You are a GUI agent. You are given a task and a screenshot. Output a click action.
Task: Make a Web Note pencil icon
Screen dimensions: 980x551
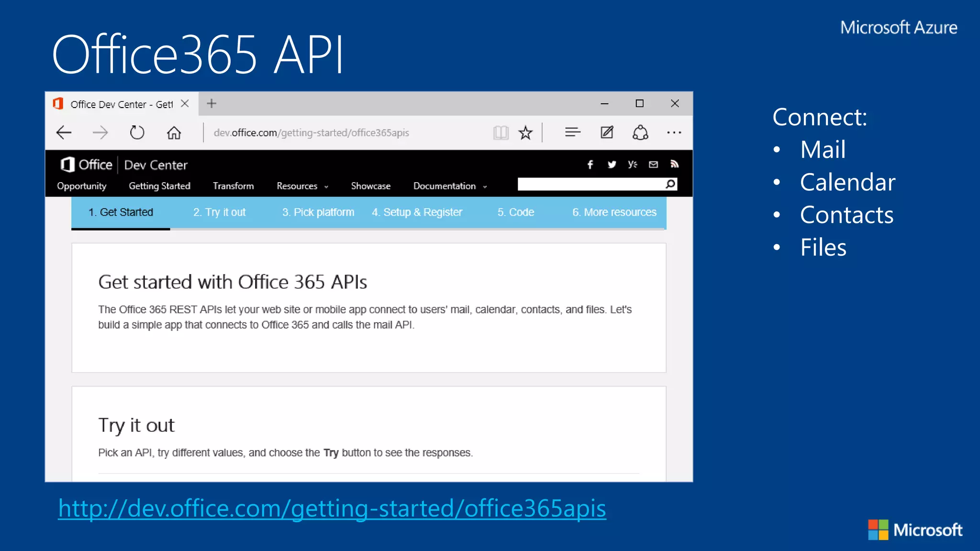(x=607, y=132)
